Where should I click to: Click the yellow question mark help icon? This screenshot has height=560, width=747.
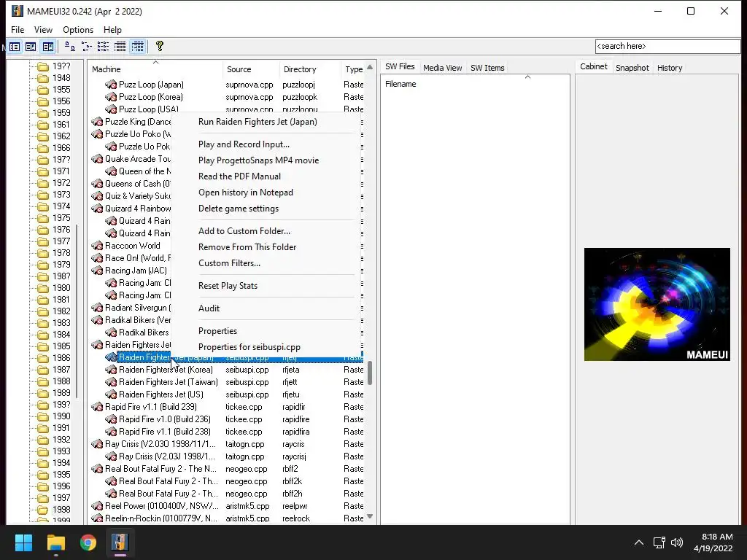[x=160, y=46]
